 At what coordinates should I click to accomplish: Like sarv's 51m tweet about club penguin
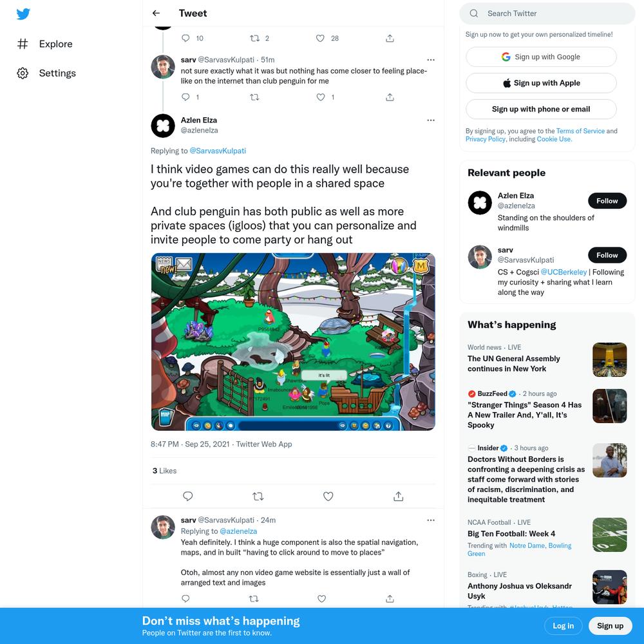pyautogui.click(x=320, y=97)
